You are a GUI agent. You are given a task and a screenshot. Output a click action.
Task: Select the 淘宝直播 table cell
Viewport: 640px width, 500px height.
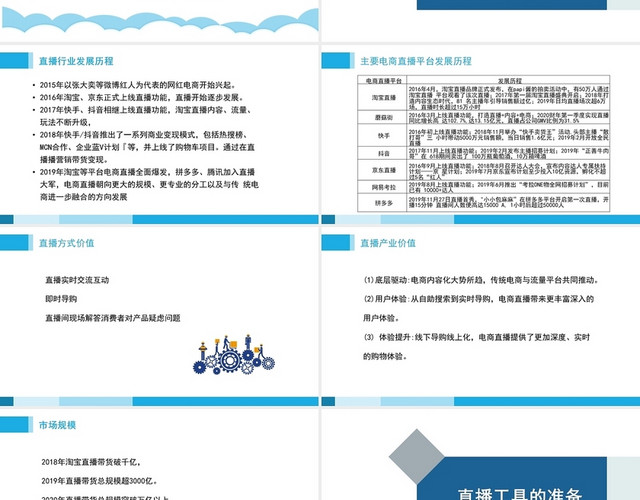pos(382,98)
